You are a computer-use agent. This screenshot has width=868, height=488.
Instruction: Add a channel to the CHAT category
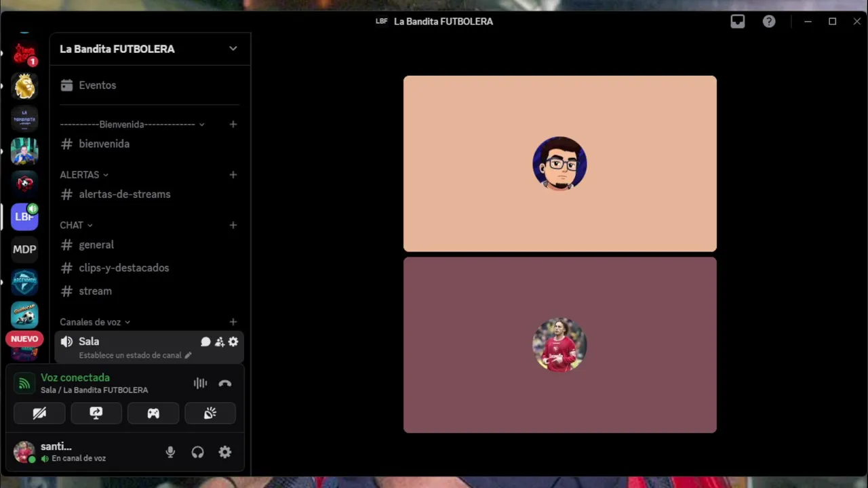(x=233, y=224)
